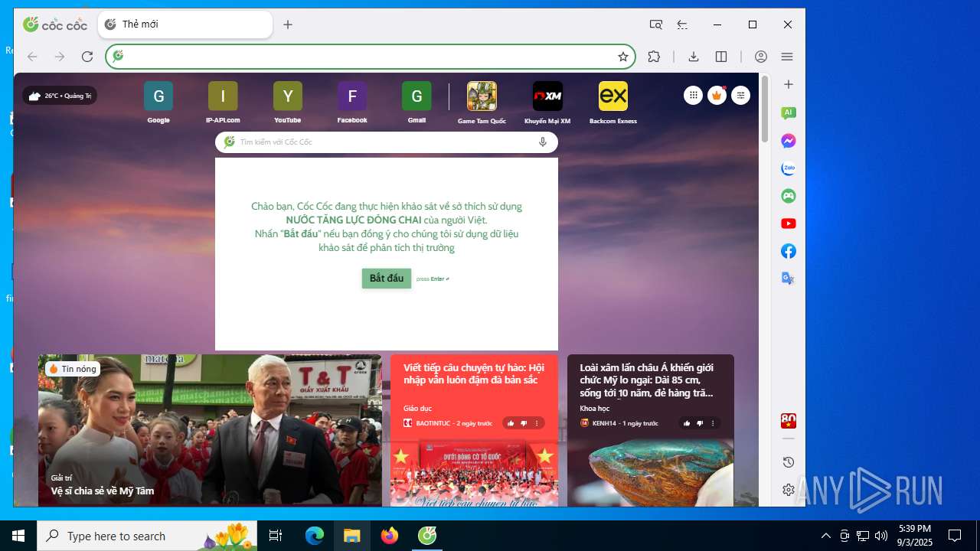Open Task View on the taskbar

276,536
